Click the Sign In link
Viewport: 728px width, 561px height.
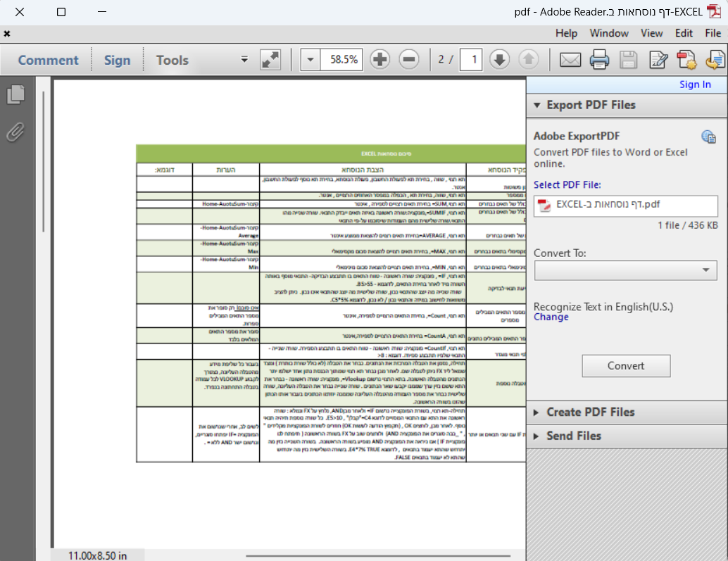pyautogui.click(x=695, y=84)
